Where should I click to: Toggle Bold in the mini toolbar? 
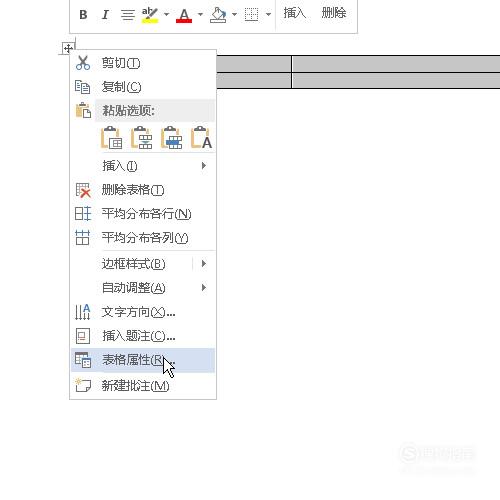83,15
